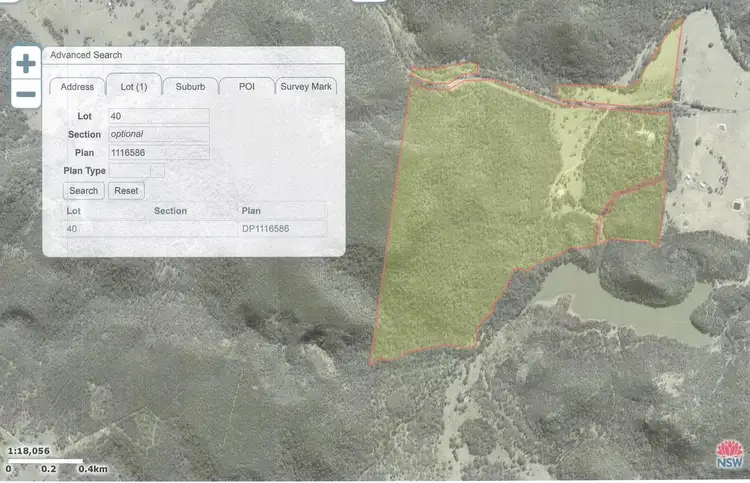Click the Plan column header in results
Viewport: 750px width, 483px height.
[x=251, y=211]
